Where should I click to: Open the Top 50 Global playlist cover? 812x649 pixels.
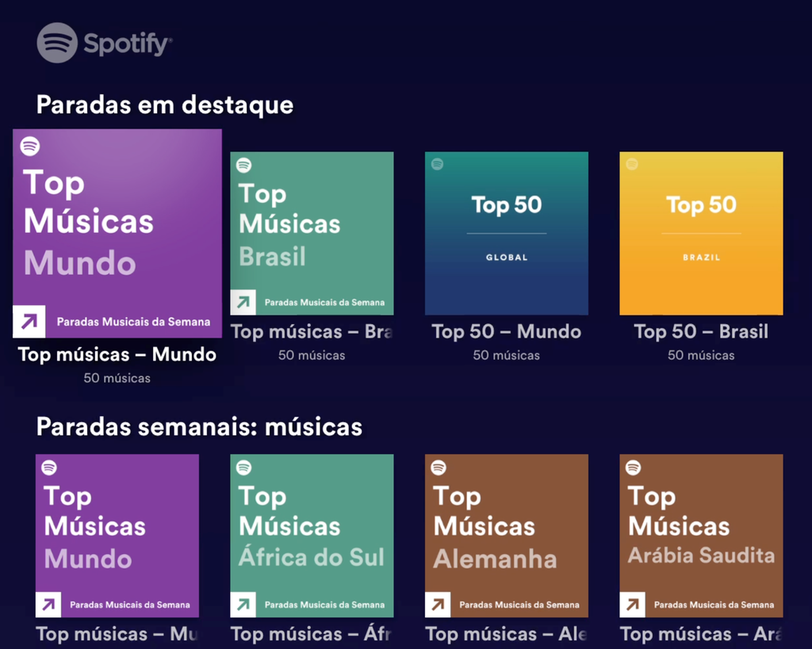click(507, 234)
